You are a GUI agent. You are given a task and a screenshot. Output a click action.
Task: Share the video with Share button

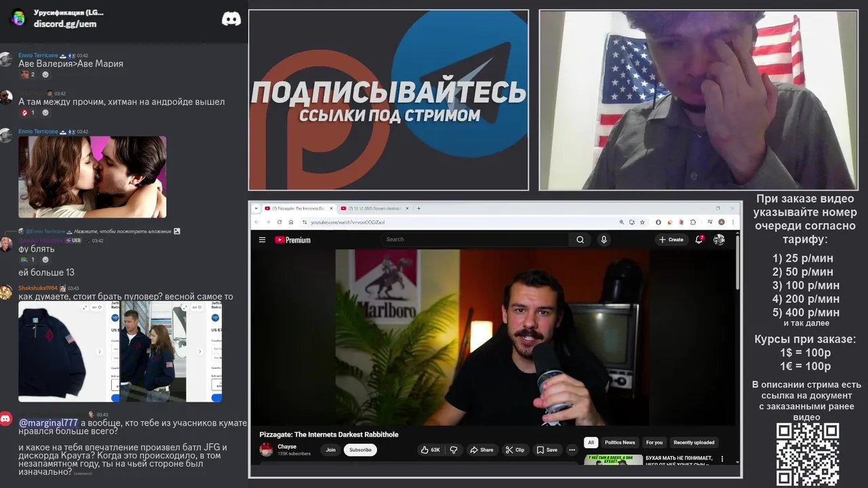[481, 449]
